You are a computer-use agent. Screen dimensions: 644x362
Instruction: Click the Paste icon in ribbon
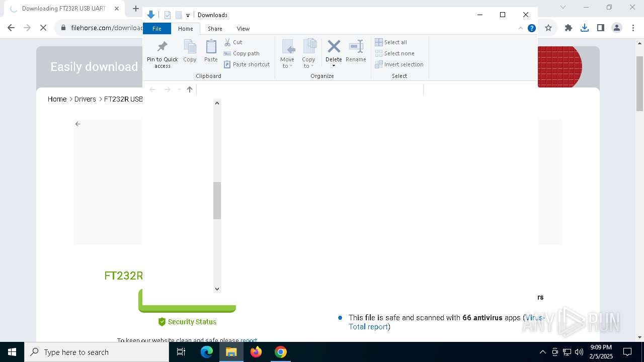pyautogui.click(x=211, y=51)
